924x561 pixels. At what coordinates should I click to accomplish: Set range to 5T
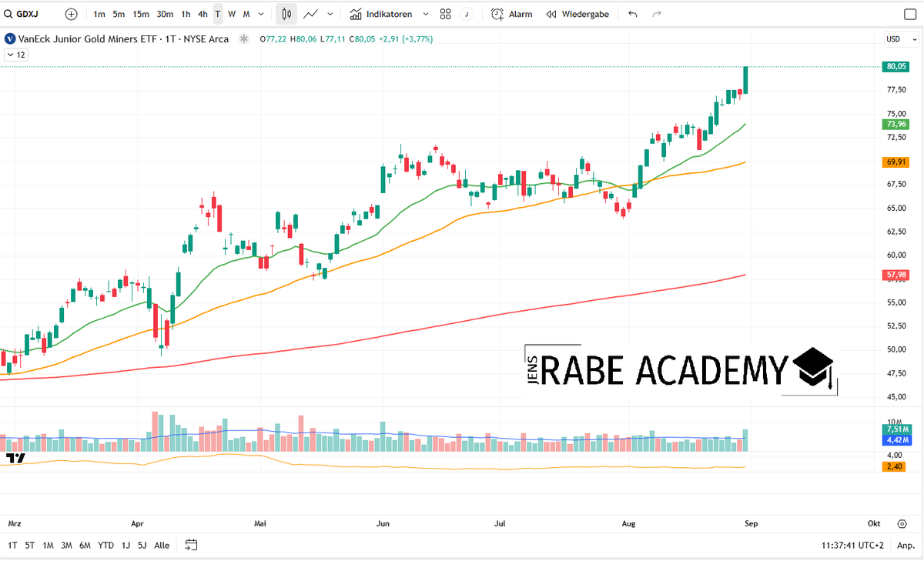coord(30,545)
